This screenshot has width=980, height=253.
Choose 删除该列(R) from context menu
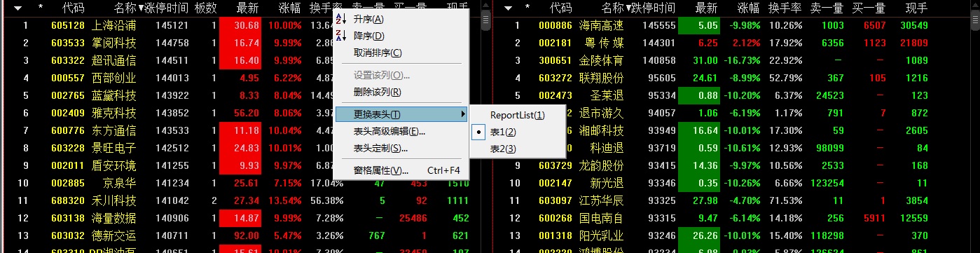click(378, 92)
